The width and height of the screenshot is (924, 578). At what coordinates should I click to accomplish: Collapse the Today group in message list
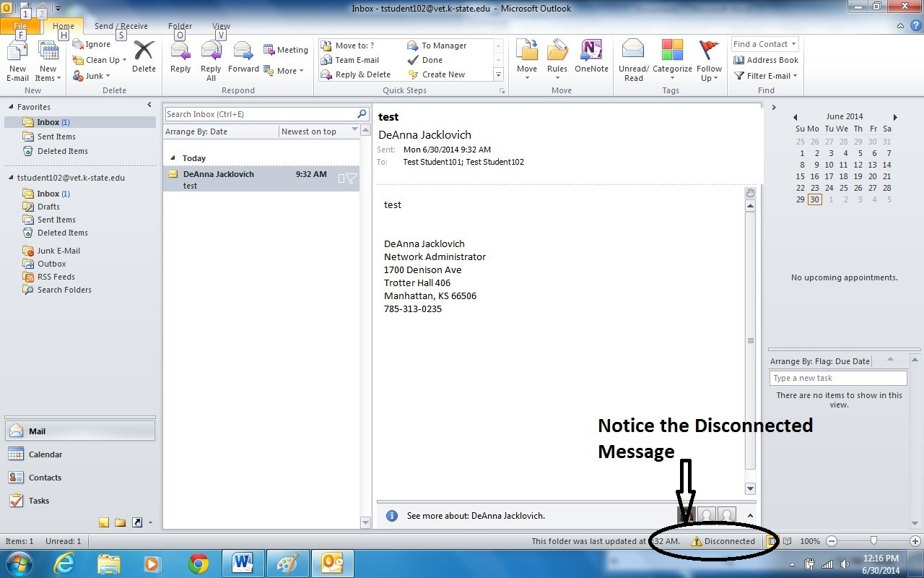[172, 158]
